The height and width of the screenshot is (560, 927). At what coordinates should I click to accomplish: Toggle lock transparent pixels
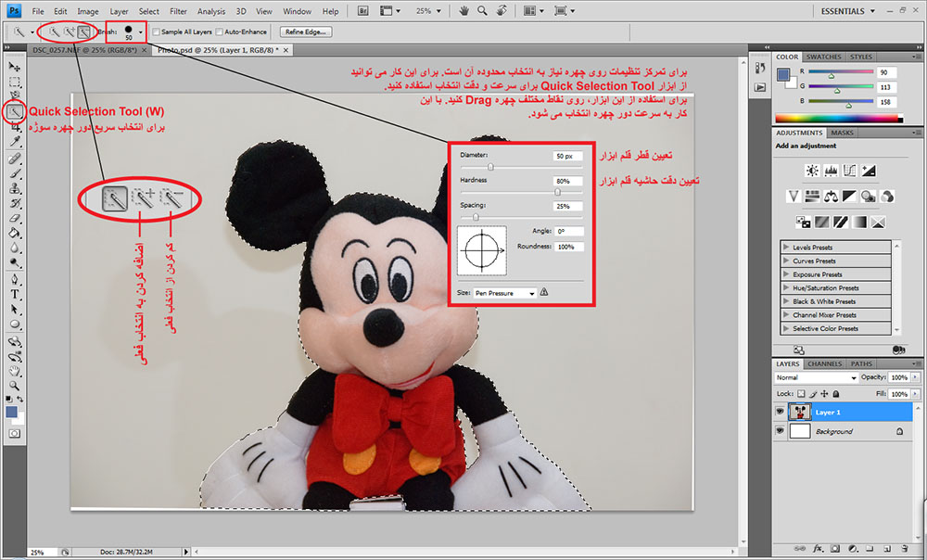[x=801, y=394]
